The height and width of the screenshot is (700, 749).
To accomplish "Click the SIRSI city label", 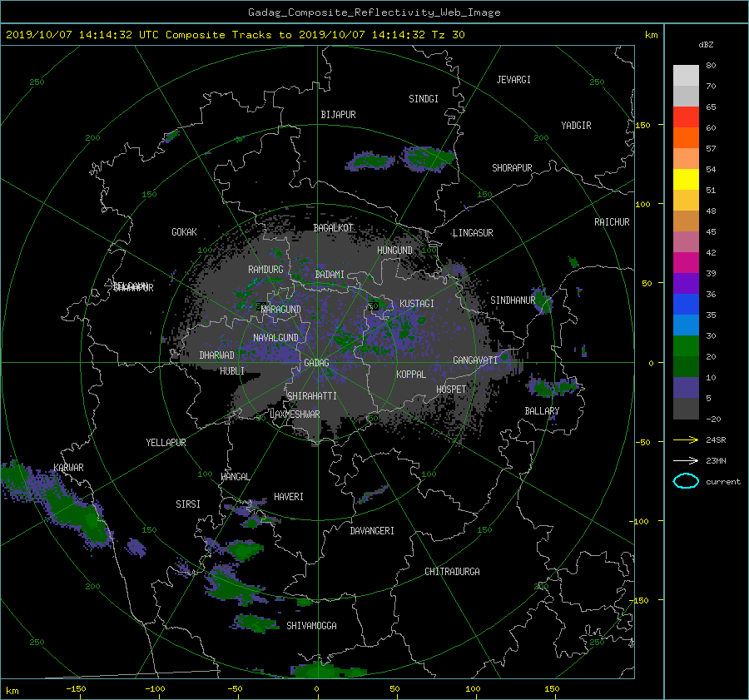I will [188, 504].
